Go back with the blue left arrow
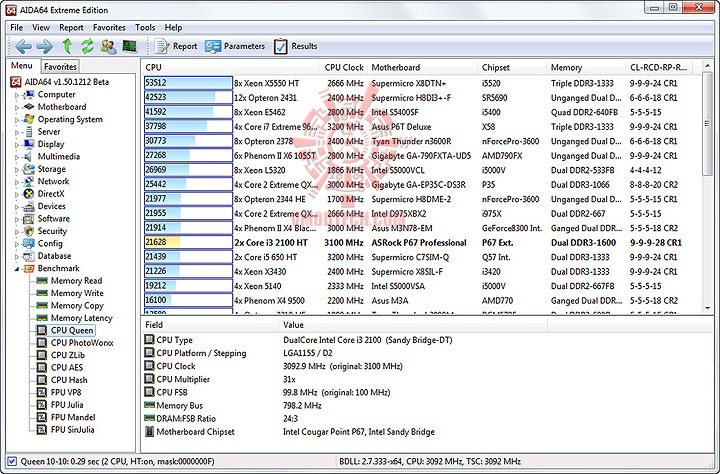The width and height of the screenshot is (720, 474). [23, 46]
